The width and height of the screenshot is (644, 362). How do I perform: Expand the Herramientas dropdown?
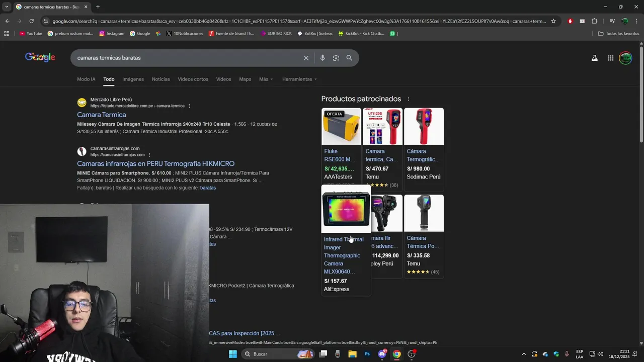[x=299, y=79]
